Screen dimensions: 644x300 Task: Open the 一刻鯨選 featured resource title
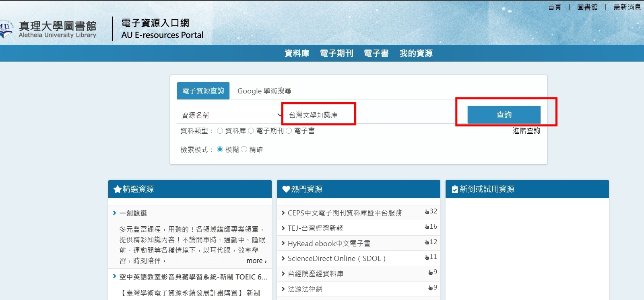[133, 213]
